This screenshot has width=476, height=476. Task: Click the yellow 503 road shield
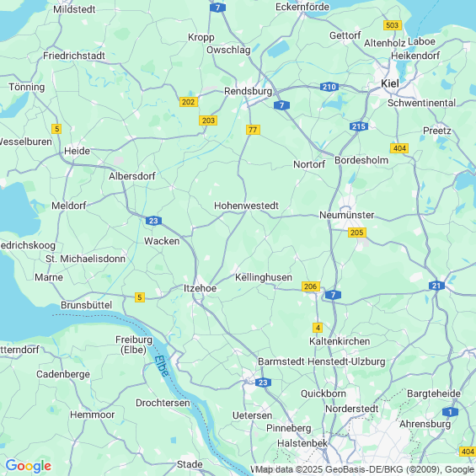(x=393, y=25)
